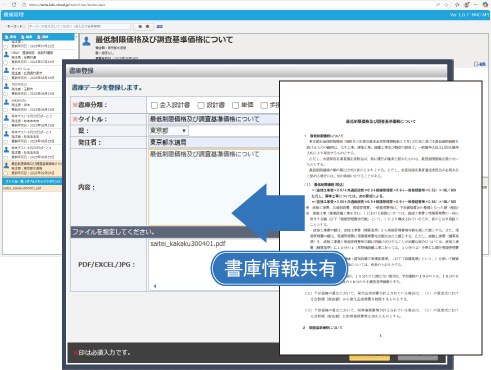The width and height of the screenshot is (491, 370).
Task: Add page to favorites with the star icon
Action: [447, 5]
